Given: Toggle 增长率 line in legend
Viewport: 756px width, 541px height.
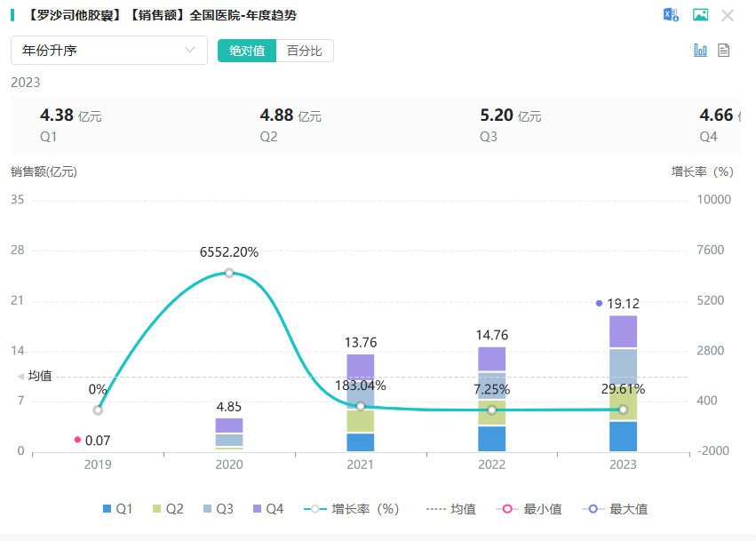Looking at the screenshot, I should 352,509.
